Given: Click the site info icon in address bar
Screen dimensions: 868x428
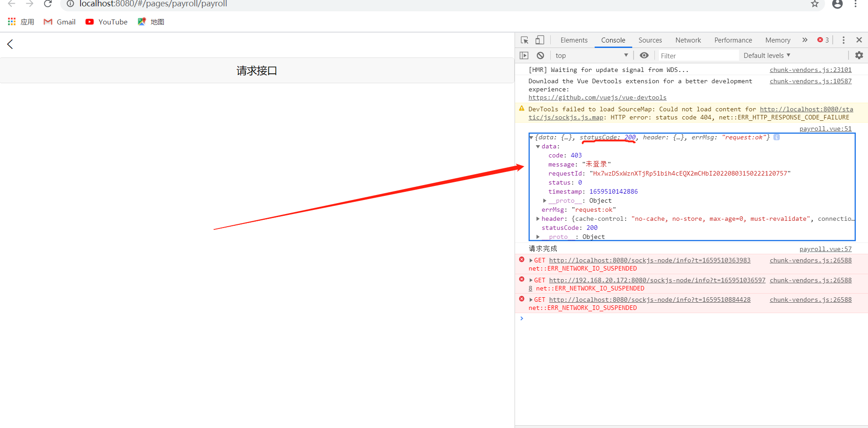Looking at the screenshot, I should 70,4.
